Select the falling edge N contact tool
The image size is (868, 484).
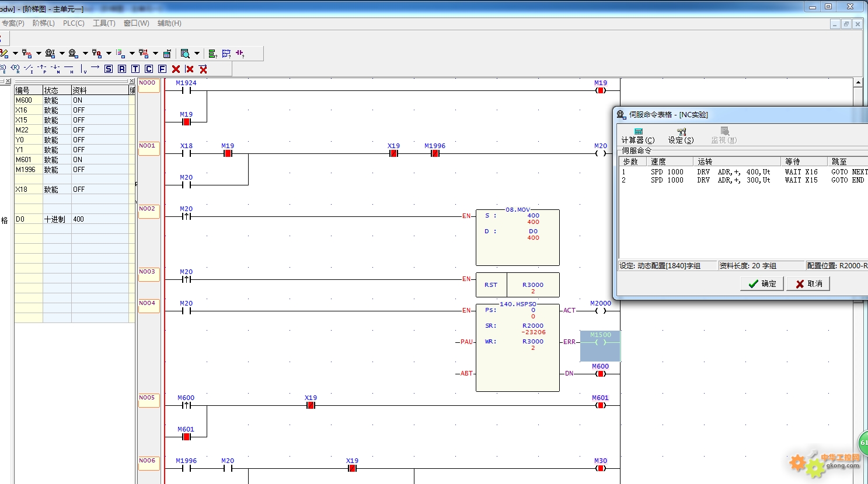55,69
